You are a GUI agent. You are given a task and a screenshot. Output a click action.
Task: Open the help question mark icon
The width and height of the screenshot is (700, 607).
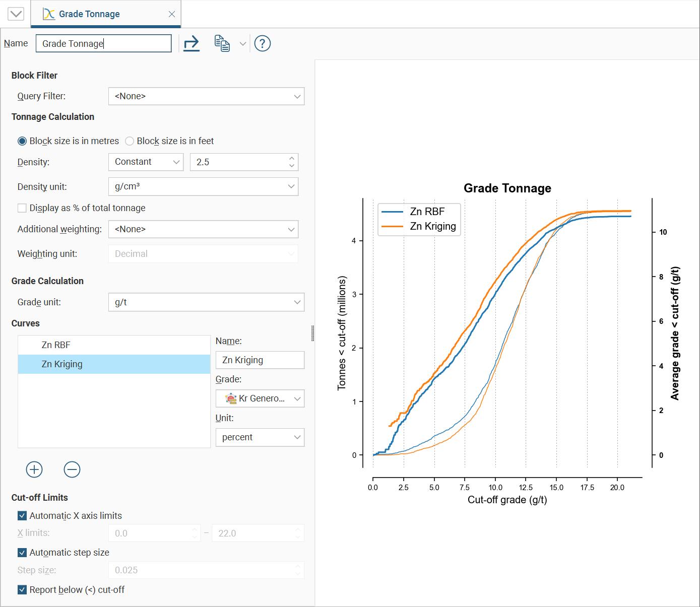[263, 44]
